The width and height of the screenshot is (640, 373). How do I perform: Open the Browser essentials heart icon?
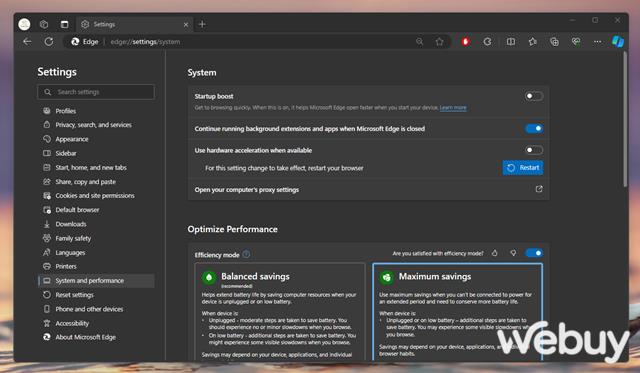576,42
